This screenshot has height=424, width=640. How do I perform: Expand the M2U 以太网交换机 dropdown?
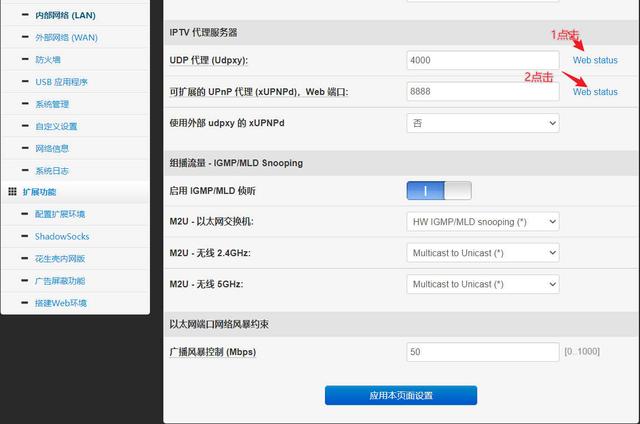coord(483,221)
